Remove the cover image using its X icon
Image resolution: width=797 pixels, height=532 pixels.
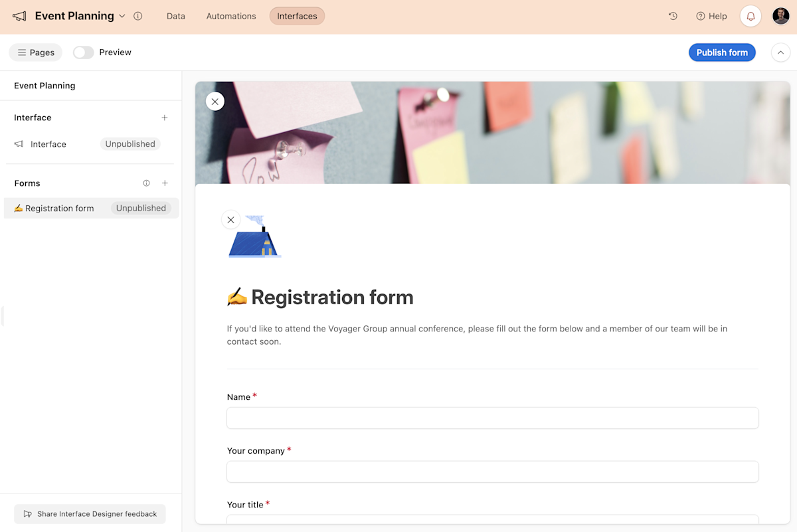[x=215, y=101]
